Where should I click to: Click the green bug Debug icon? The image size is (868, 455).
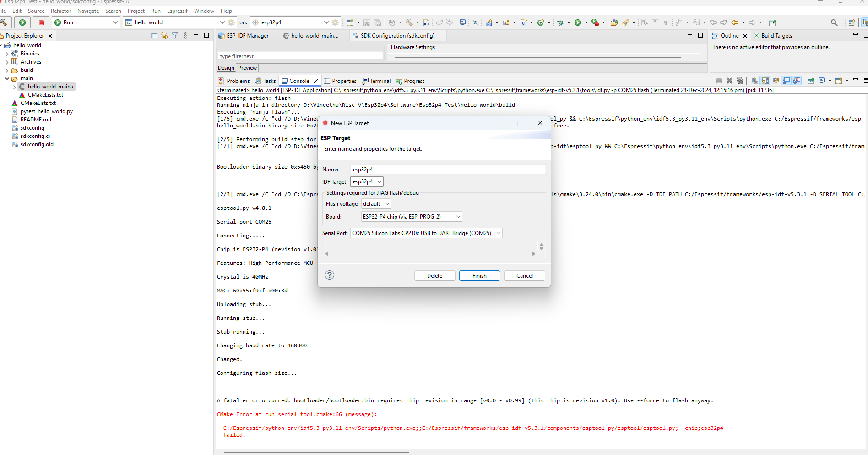coord(561,22)
